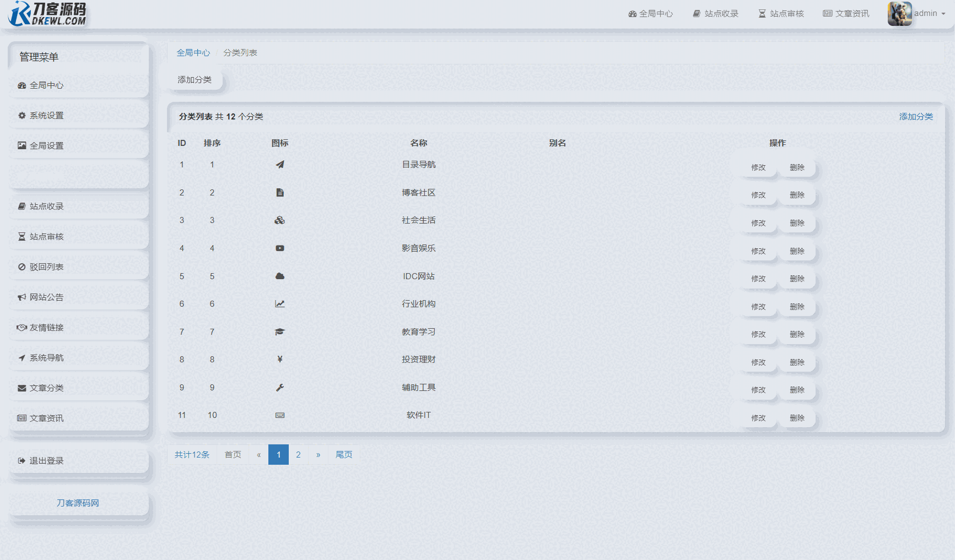
Task: Open 站点收录 in the sidebar
Action: click(79, 206)
